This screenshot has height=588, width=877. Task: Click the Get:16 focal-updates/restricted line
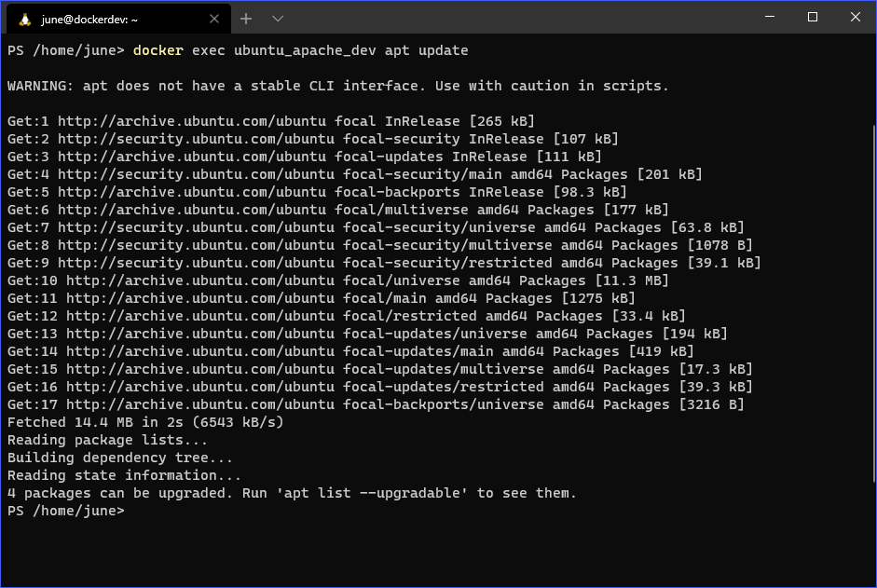coord(379,387)
